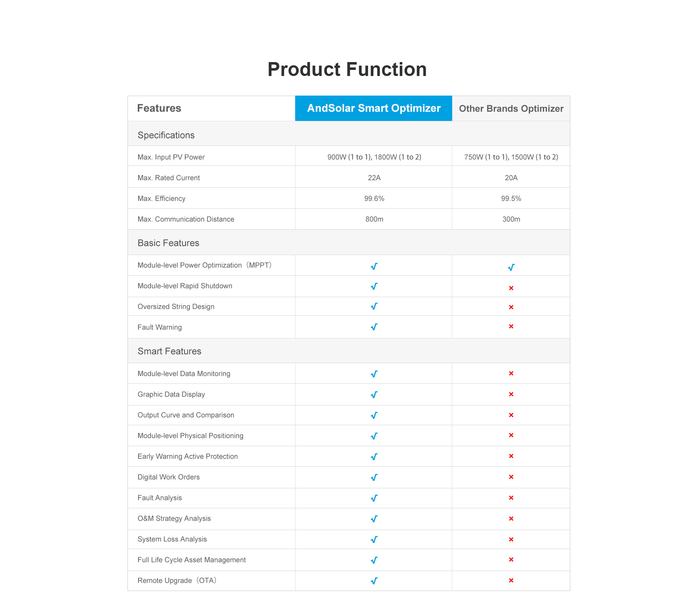696x616 pixels.
Task: Click the Max. Communication Distance label
Action: [x=186, y=219]
